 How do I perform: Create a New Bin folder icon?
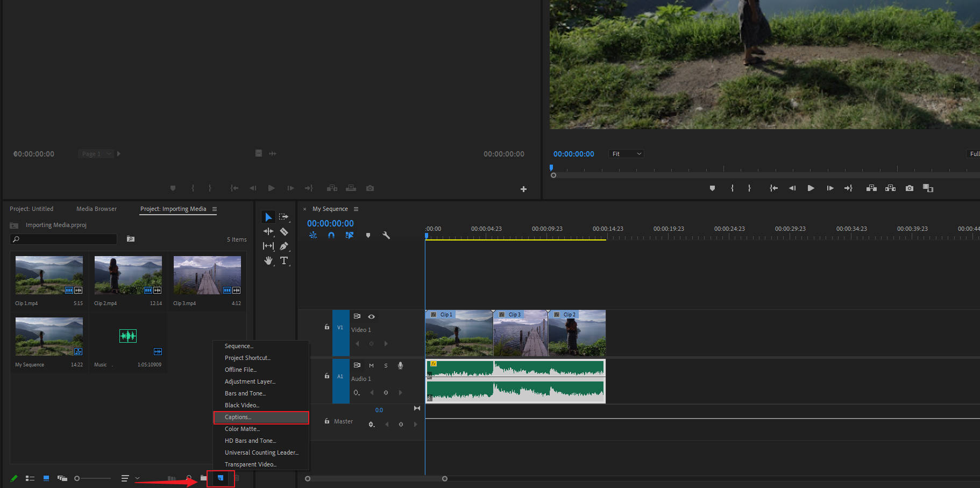pos(203,478)
